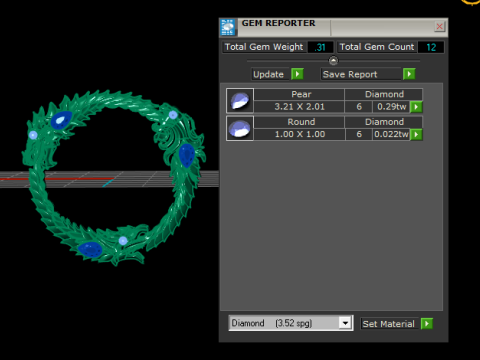Click the Set Material button label
This screenshot has height=360, width=480.
tap(389, 324)
